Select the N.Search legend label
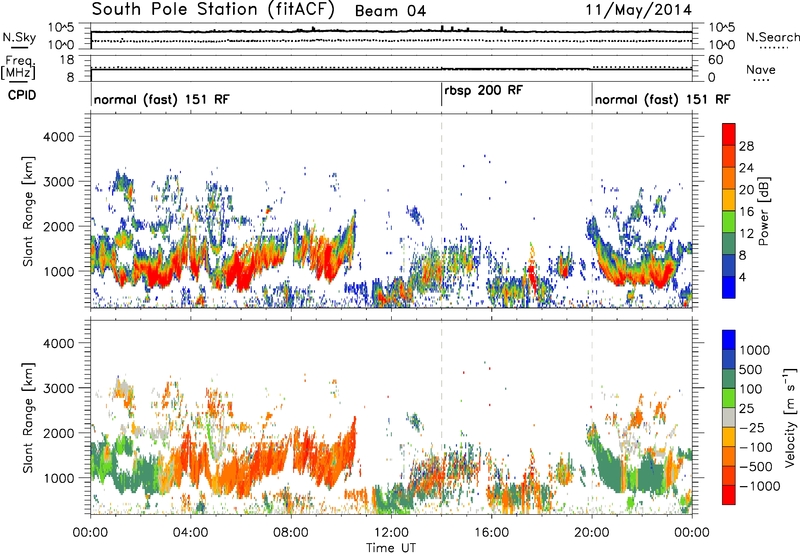Viewport: 800px width, 554px height. [772, 37]
